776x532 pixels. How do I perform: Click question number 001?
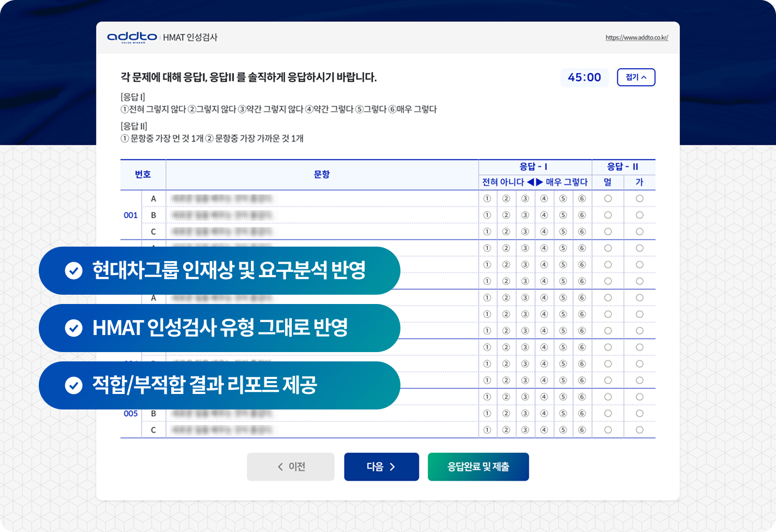point(130,215)
